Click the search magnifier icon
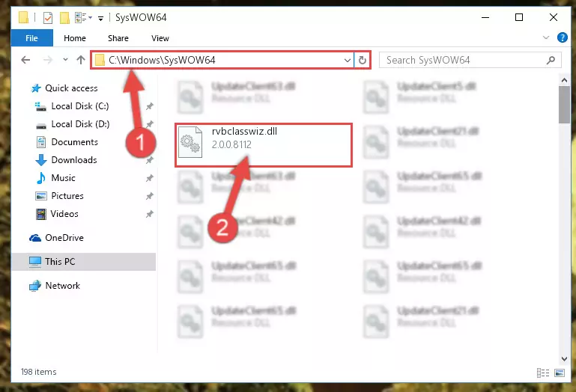 click(551, 60)
